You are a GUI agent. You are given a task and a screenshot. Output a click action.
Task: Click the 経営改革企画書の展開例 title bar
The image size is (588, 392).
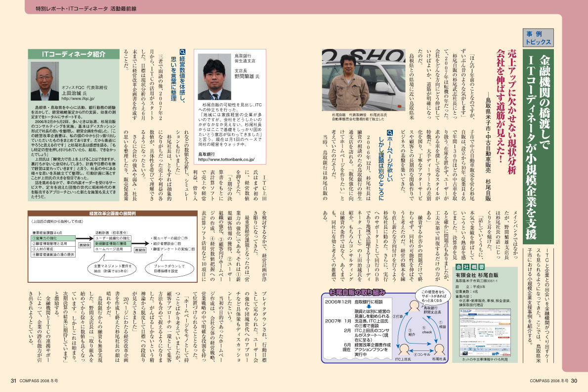pyautogui.click(x=113, y=214)
